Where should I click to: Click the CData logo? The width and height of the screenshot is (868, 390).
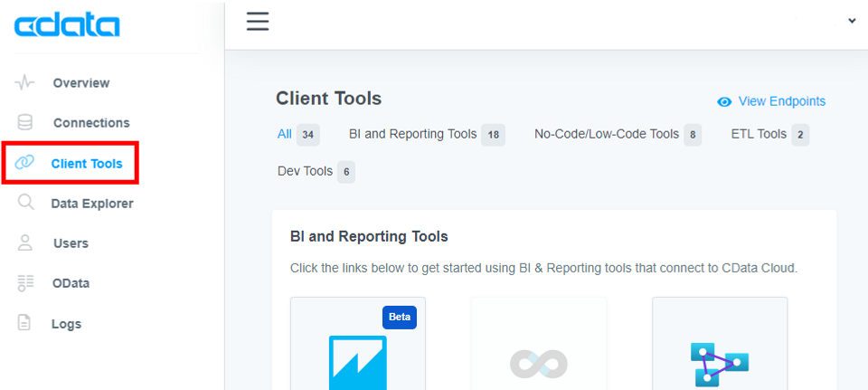[x=66, y=25]
